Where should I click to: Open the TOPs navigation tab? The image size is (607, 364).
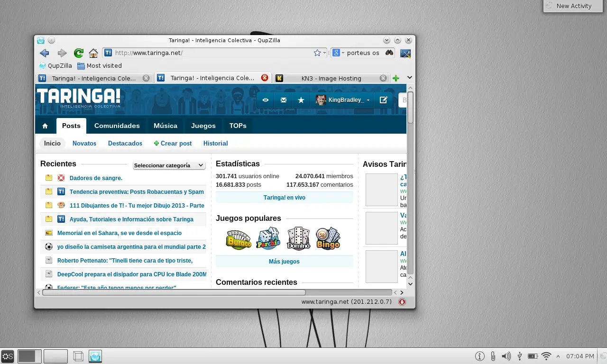(238, 126)
